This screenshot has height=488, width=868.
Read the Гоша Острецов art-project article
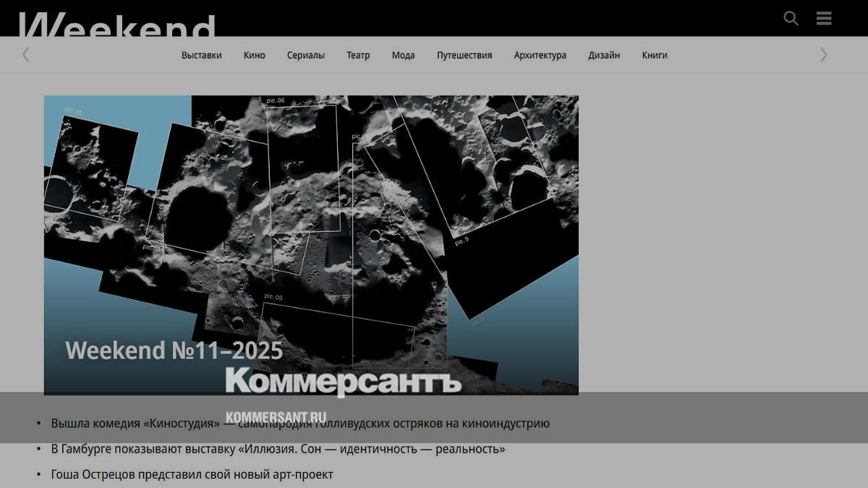[192, 474]
